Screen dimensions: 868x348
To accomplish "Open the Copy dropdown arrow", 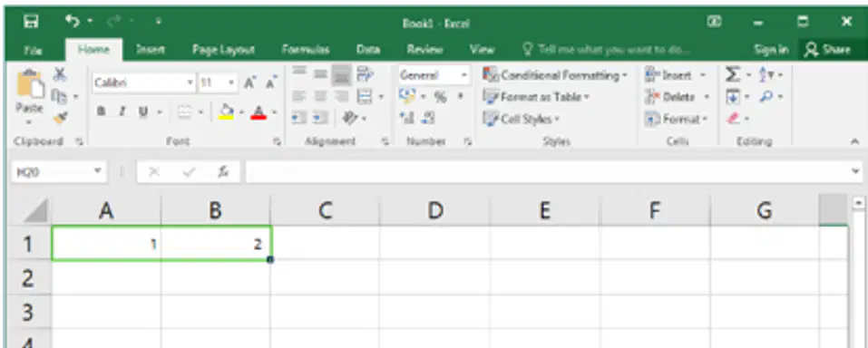I will pos(76,97).
